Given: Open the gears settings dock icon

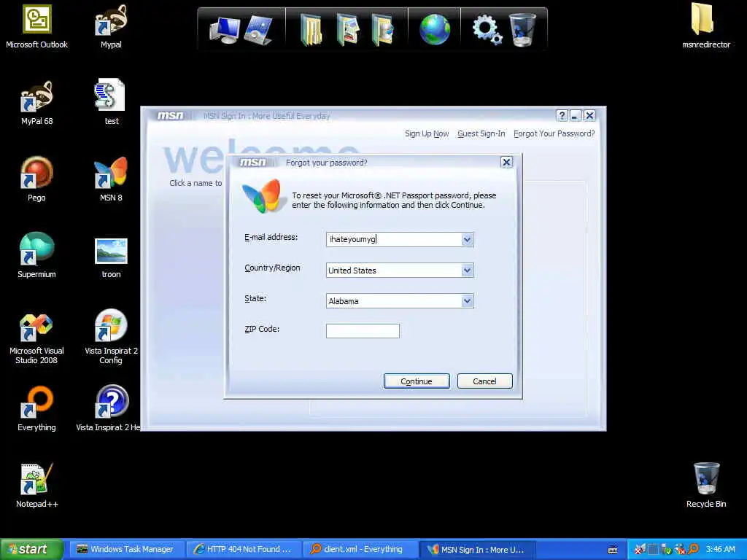Looking at the screenshot, I should (x=487, y=29).
